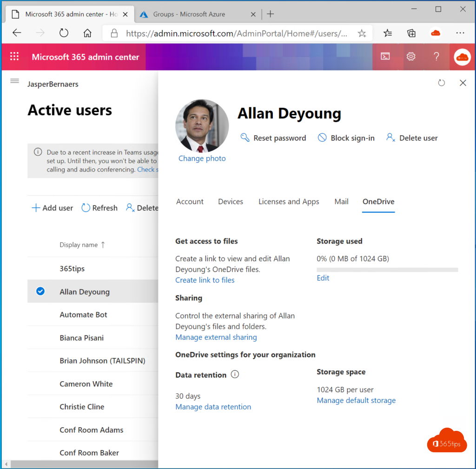
Task: Click the Storage used progress bar
Action: [387, 270]
